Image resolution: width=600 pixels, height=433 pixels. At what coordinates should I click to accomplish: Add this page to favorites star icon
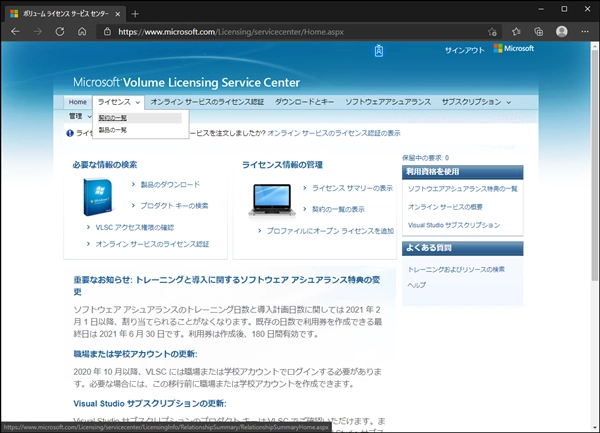[492, 32]
